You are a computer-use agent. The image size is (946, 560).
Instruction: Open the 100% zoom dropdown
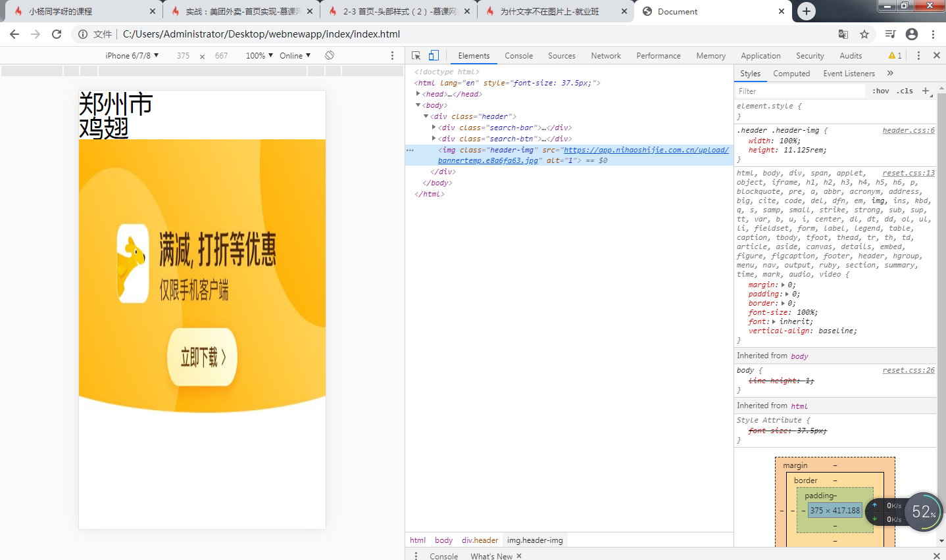259,56
